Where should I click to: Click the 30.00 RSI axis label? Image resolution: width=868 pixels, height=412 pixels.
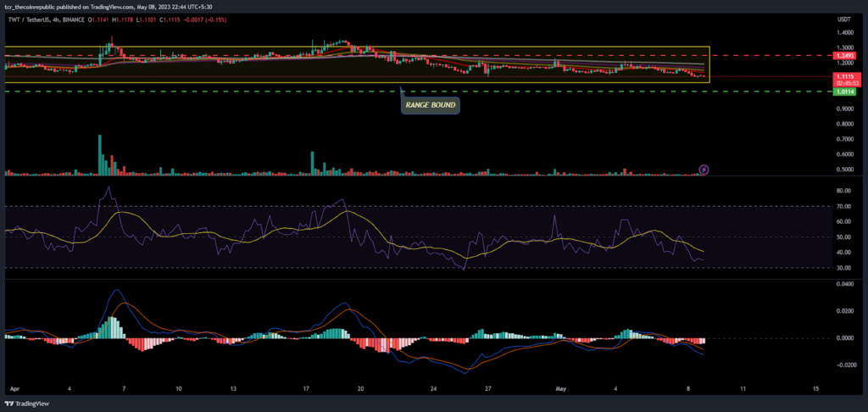pyautogui.click(x=843, y=268)
